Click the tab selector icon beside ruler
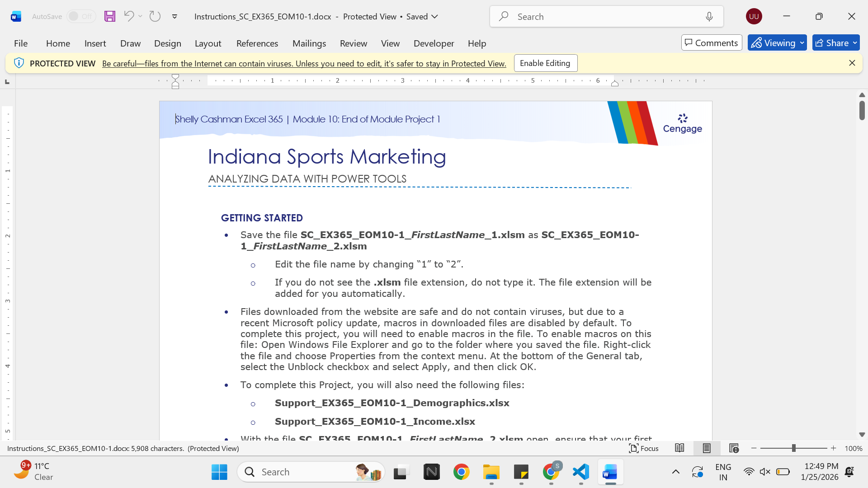The height and width of the screenshot is (488, 868). (7, 82)
